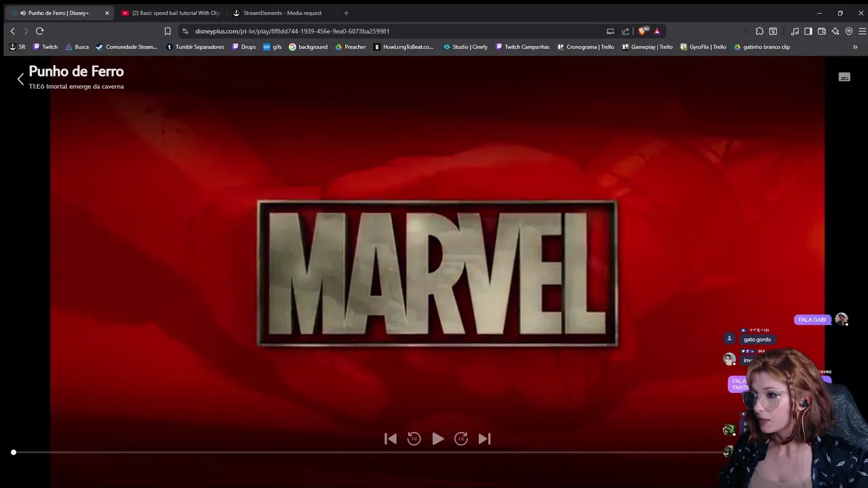Open the Twitch bookmark
Screen dimensions: 868x488
tap(45, 47)
